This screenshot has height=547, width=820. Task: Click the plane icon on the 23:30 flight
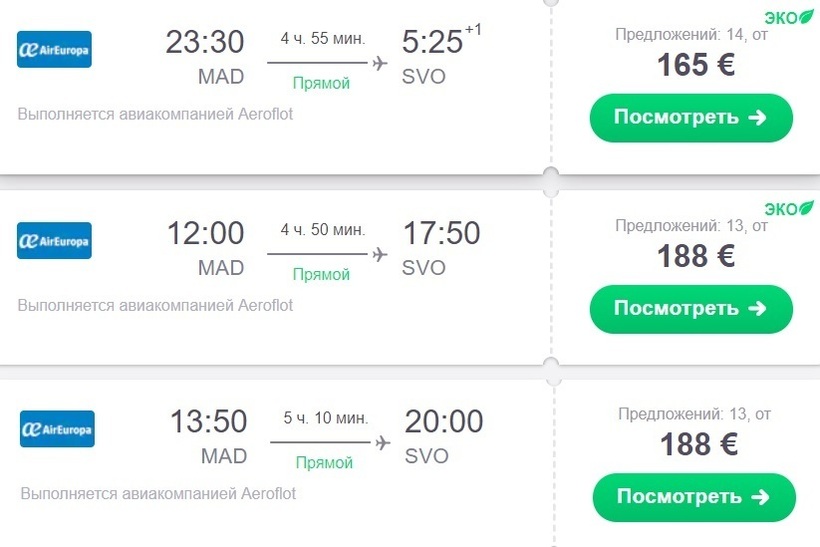click(379, 64)
